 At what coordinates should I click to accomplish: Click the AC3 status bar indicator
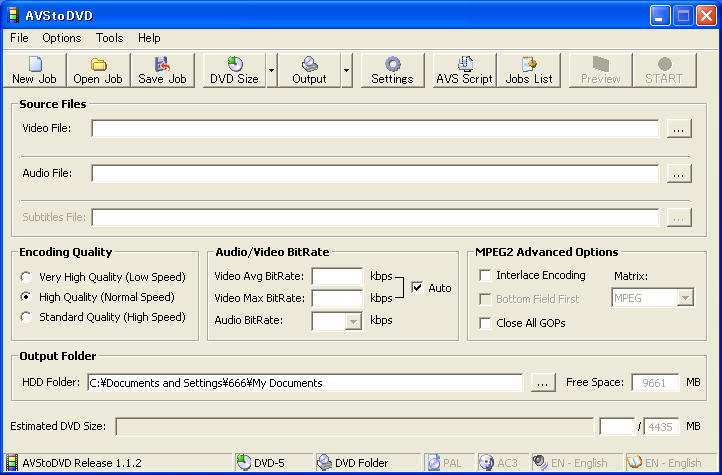(502, 463)
